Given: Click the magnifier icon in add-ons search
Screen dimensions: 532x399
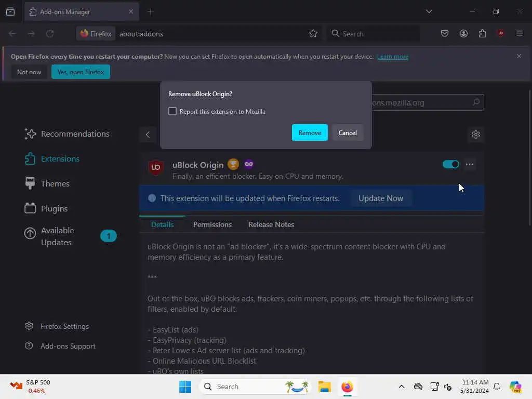Looking at the screenshot, I should (x=476, y=102).
